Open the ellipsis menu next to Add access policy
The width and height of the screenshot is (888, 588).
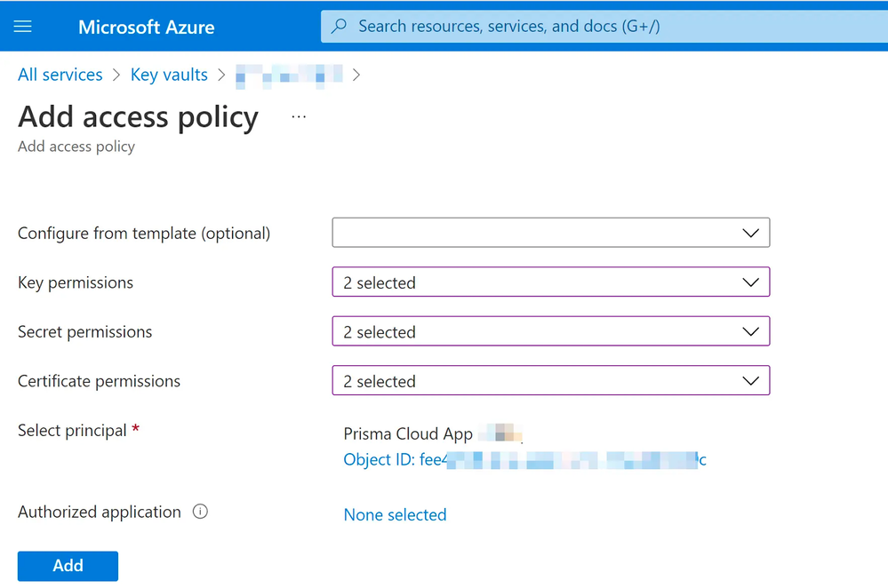[299, 117]
